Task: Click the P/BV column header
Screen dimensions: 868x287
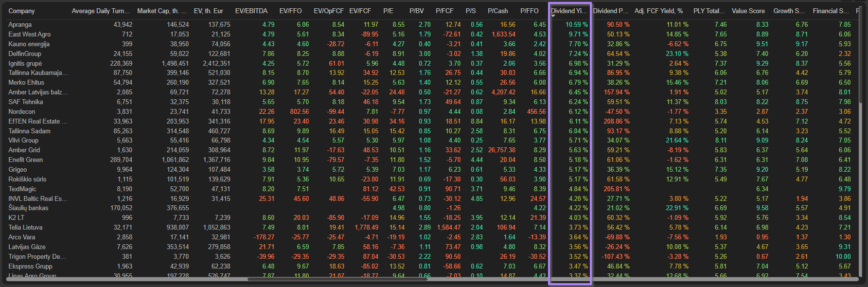Action: [x=416, y=11]
